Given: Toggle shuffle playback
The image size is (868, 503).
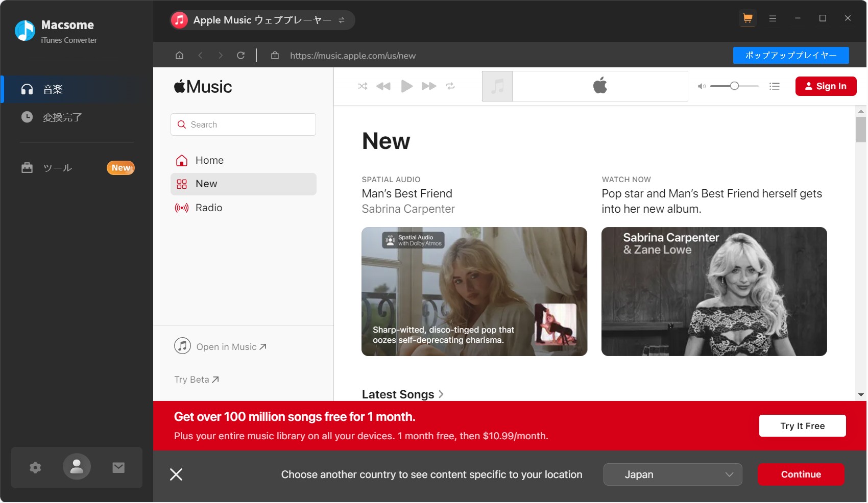Looking at the screenshot, I should point(363,86).
